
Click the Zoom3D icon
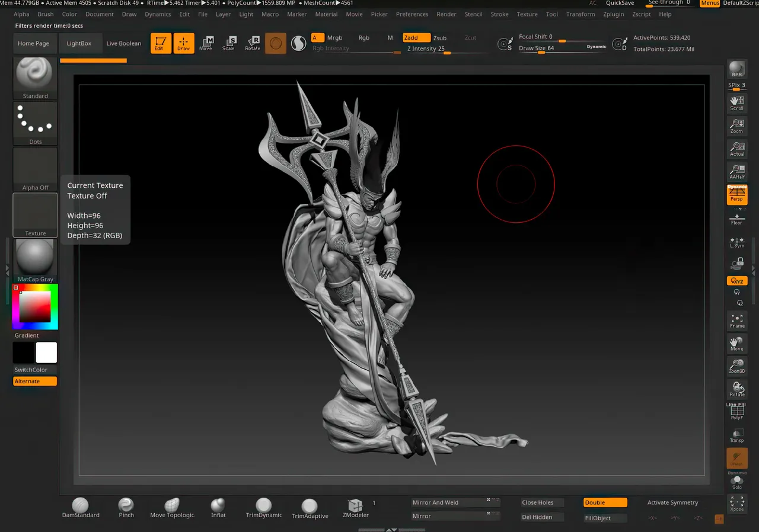737,366
